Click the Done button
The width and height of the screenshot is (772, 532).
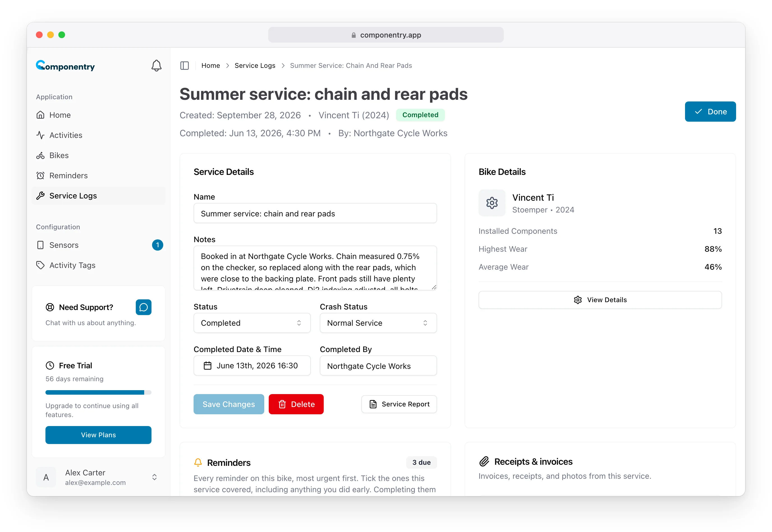click(710, 112)
